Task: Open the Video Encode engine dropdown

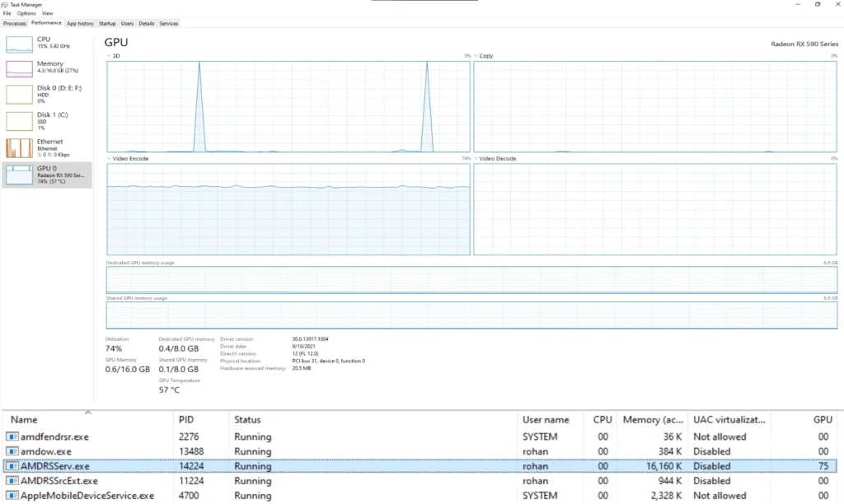Action: [110, 158]
